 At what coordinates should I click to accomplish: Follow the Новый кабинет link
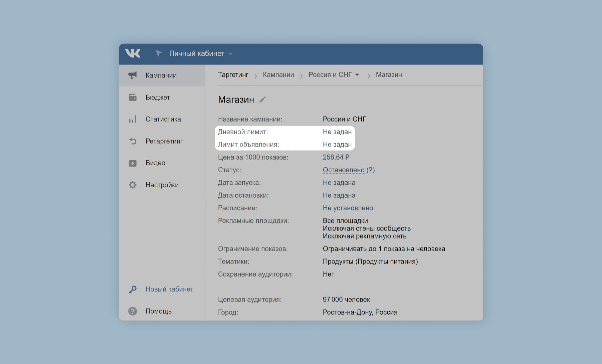[x=169, y=289]
